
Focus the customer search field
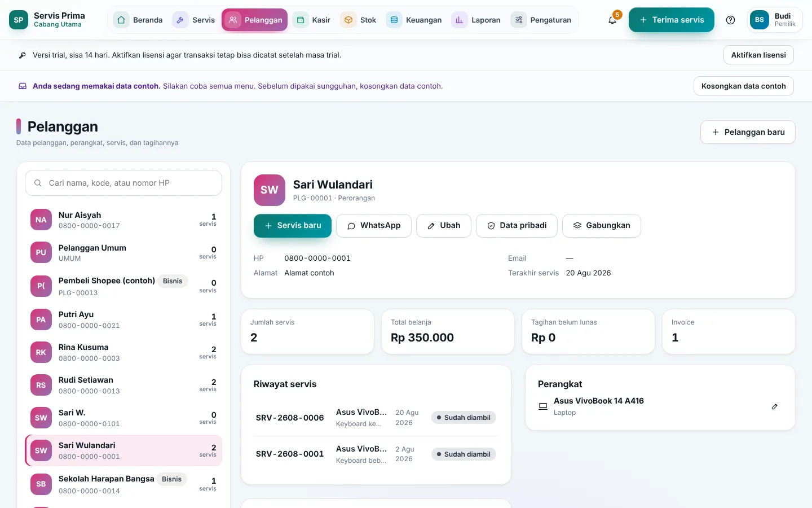(x=123, y=183)
